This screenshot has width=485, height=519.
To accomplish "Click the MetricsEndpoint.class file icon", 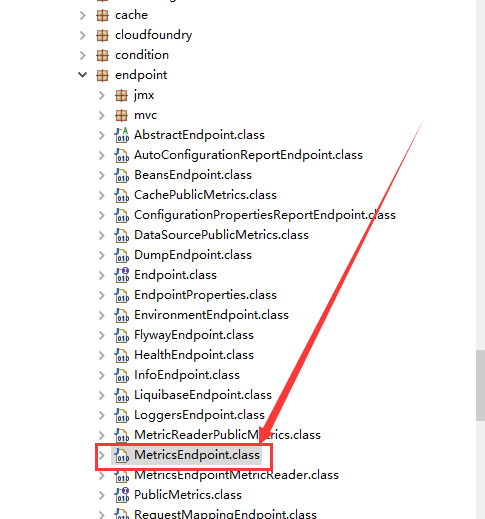I will tap(122, 455).
